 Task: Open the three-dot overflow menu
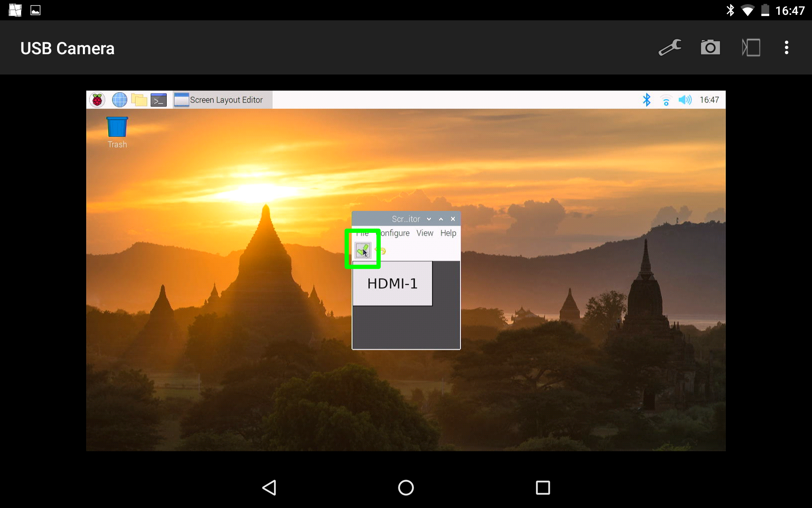click(786, 48)
